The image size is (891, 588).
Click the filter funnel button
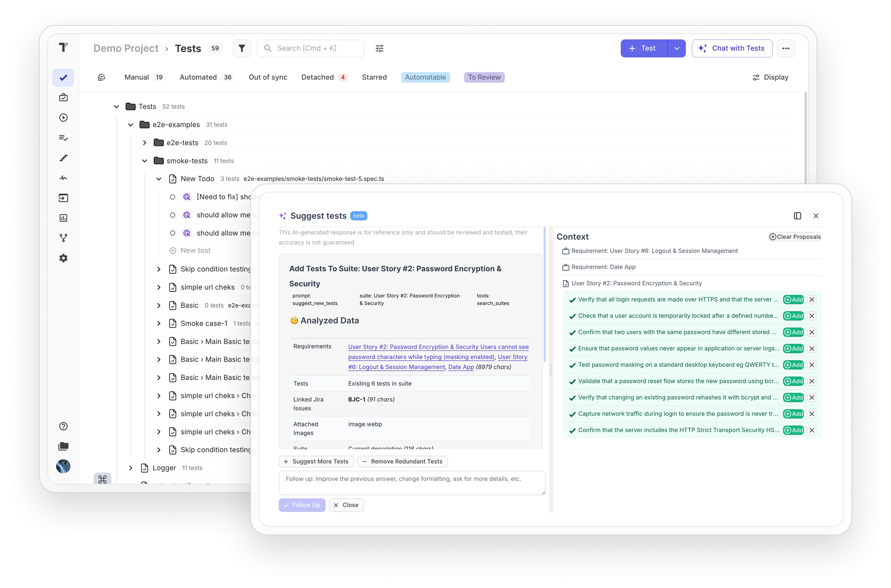[242, 48]
